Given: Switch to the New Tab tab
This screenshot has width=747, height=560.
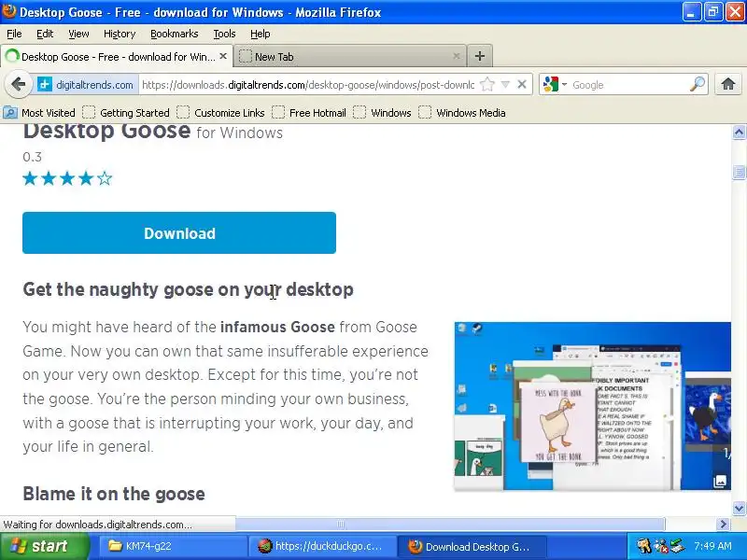Looking at the screenshot, I should 349,56.
